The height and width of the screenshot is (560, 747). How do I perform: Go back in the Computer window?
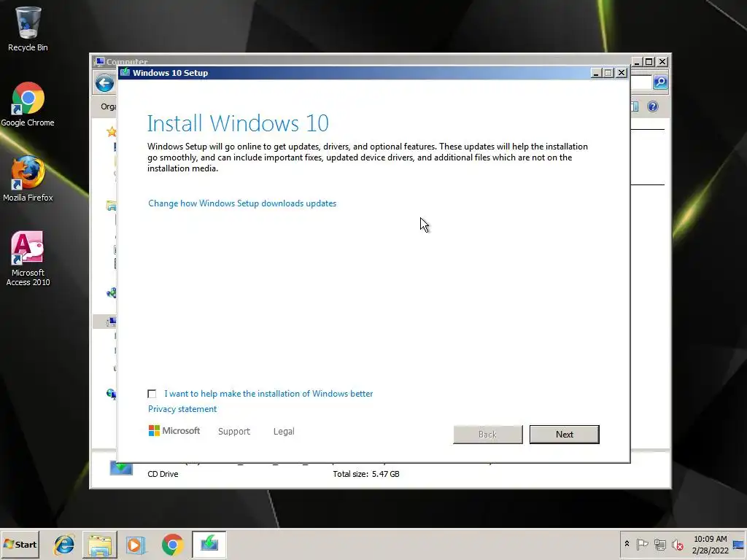tap(104, 83)
